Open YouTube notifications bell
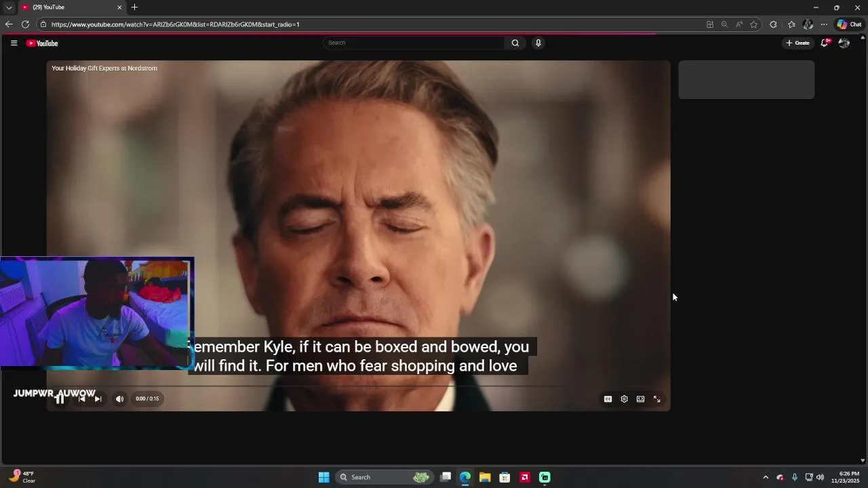 [825, 43]
